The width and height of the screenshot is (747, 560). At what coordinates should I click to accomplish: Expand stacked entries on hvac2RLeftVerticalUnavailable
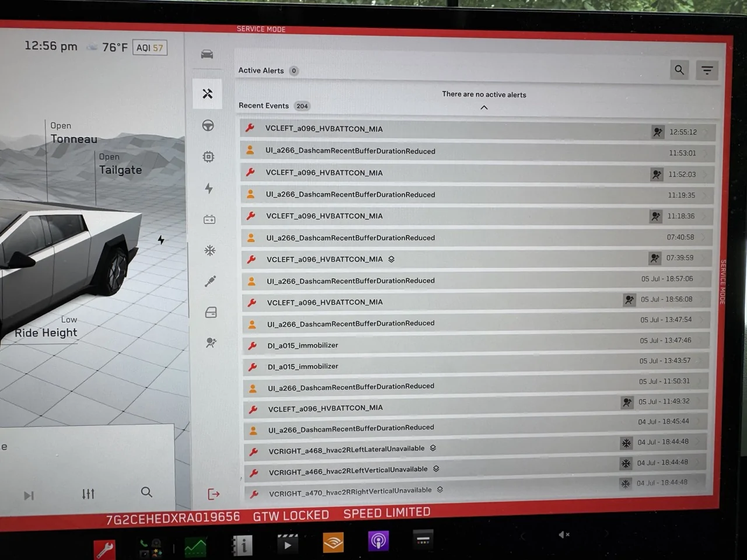point(436,468)
